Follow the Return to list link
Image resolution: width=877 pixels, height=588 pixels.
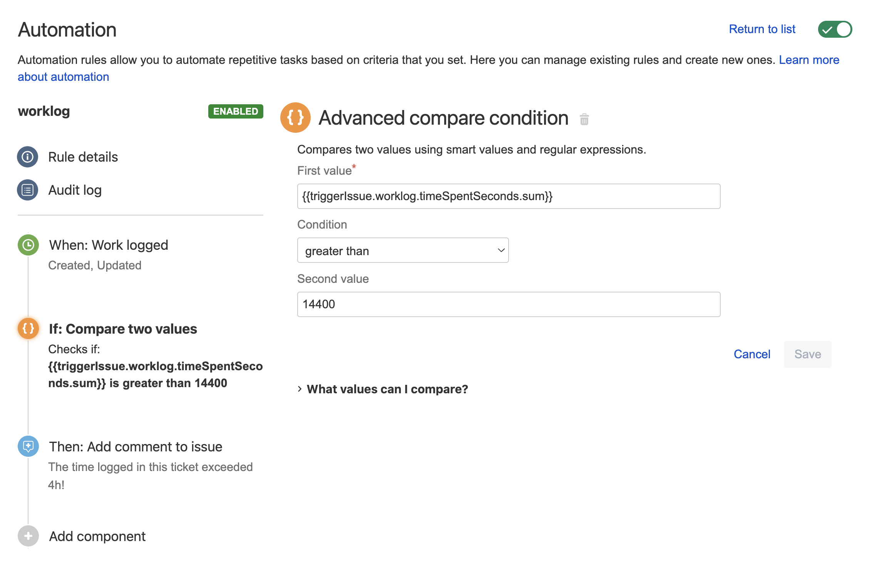[762, 29]
